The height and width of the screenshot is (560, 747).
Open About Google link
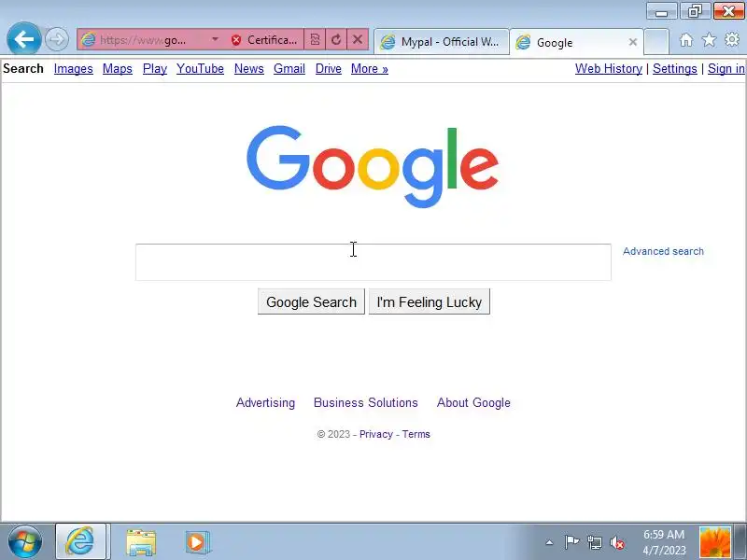pos(473,403)
